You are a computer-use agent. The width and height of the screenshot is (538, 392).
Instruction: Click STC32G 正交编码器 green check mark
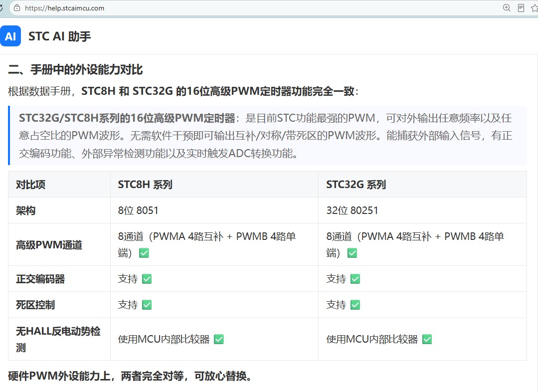[x=355, y=279]
